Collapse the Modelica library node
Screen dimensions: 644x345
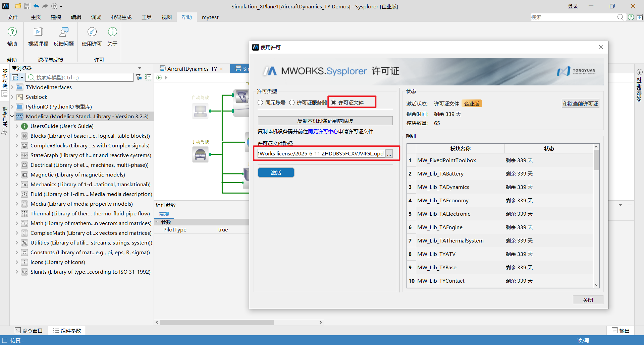coord(12,117)
